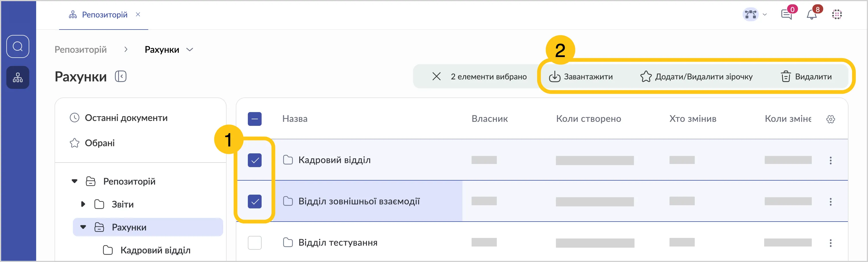Open the chat messages icon
The image size is (868, 262).
786,15
